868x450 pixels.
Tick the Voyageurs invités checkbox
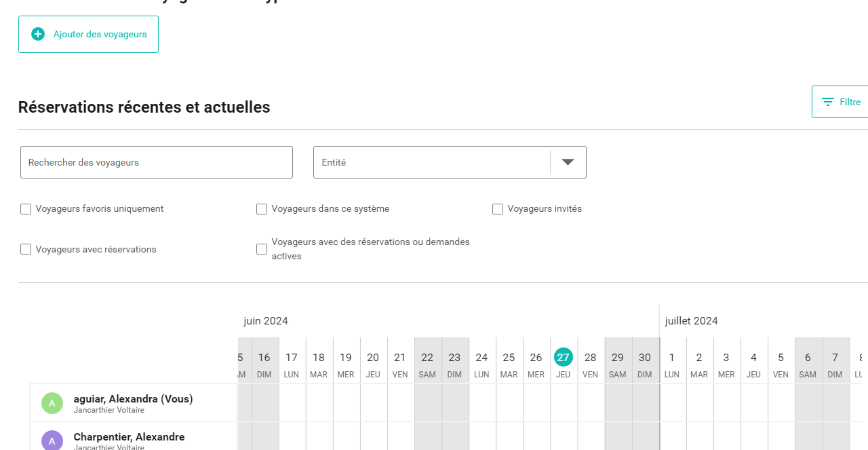498,209
